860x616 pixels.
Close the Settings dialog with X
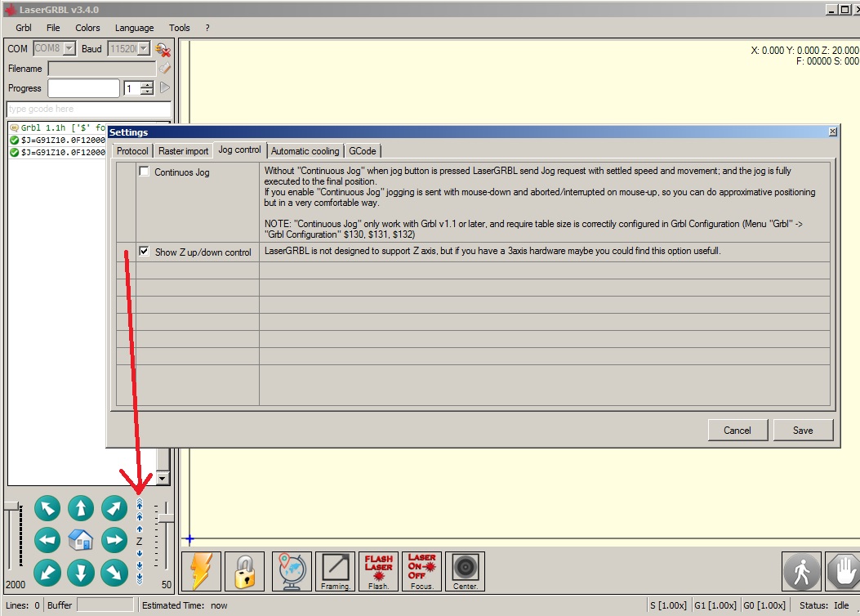click(x=832, y=132)
